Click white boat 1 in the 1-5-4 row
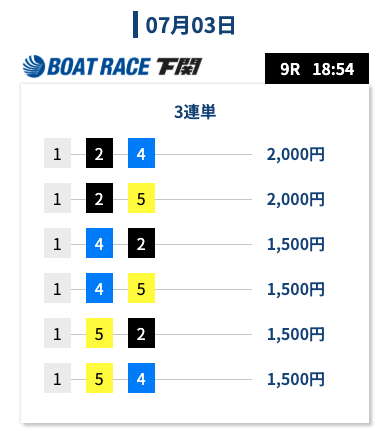This screenshot has width=377, height=431. (x=57, y=378)
